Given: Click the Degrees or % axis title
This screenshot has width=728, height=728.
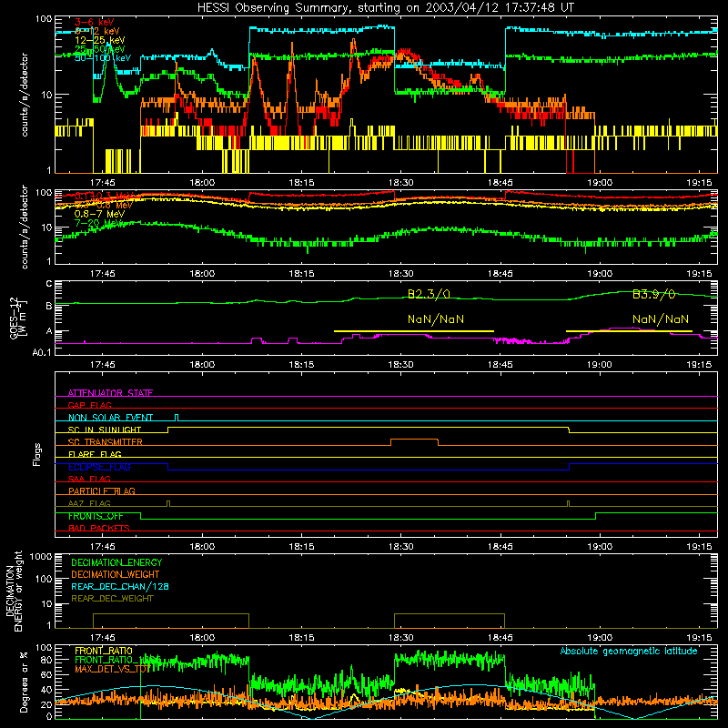Looking at the screenshot, I should [24, 682].
